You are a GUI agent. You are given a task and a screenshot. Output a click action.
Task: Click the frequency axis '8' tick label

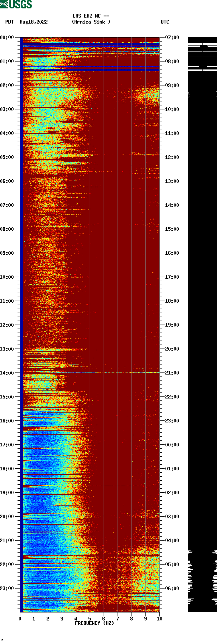[x=132, y=619]
